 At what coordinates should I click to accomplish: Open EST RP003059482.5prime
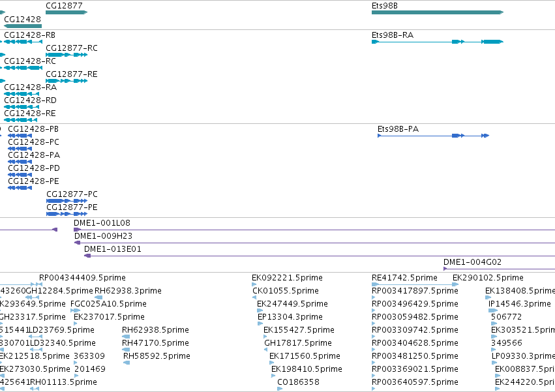(415, 317)
